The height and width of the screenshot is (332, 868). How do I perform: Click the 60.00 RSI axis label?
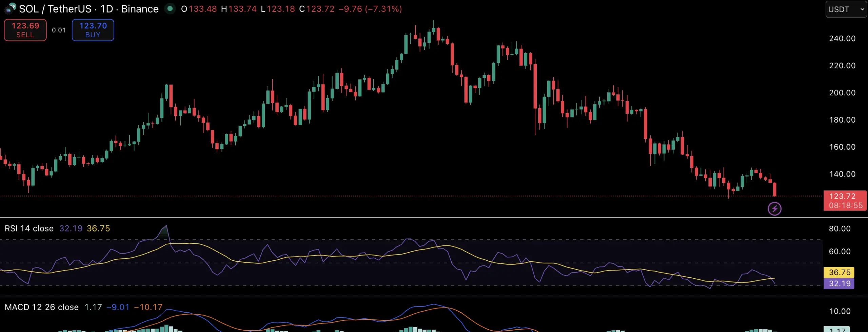coord(840,252)
